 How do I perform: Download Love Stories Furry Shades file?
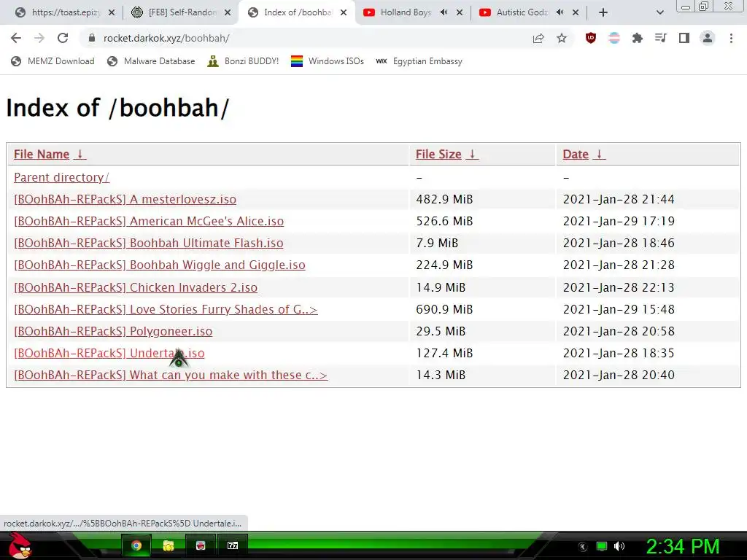(x=166, y=309)
